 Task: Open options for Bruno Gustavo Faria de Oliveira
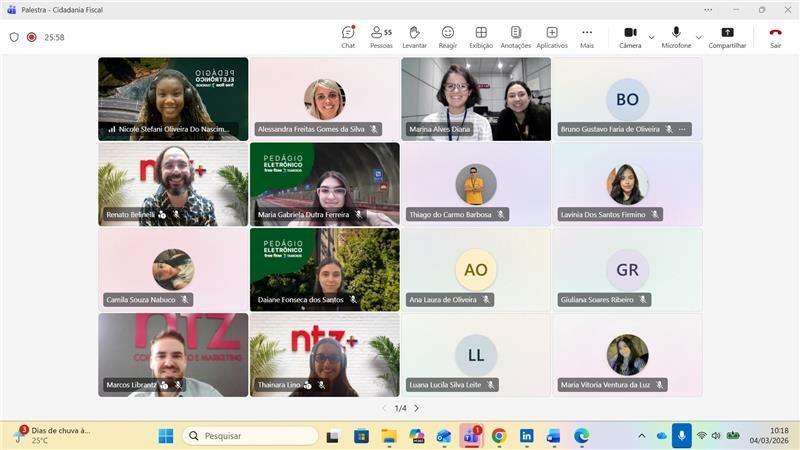(x=682, y=129)
